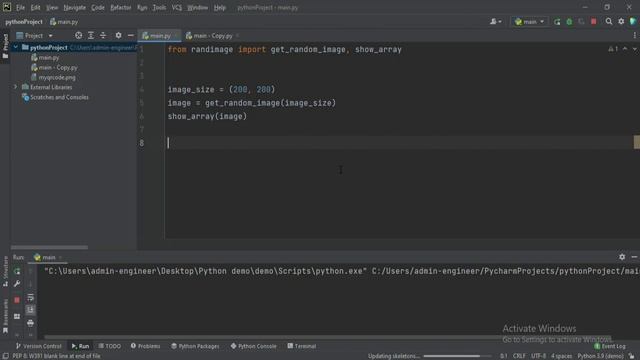
Task: Select myqrcode.png in Project tree
Action: pyautogui.click(x=53, y=77)
